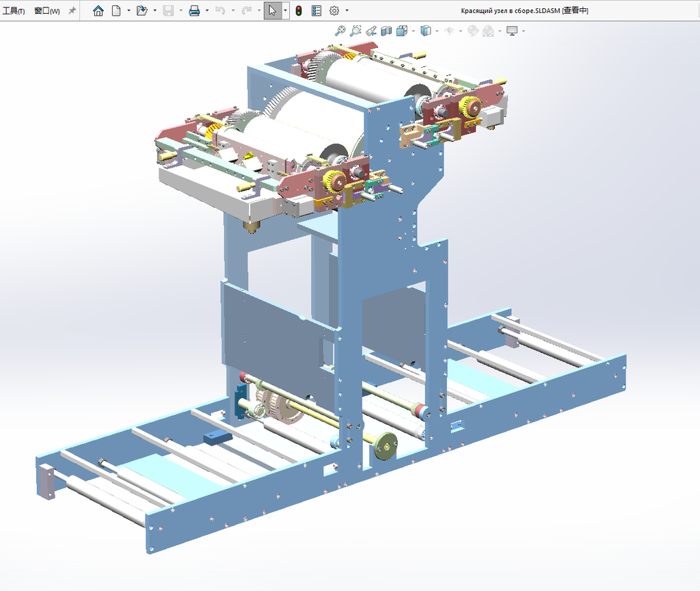Expand View Orientation dropdown arrow

(414, 31)
